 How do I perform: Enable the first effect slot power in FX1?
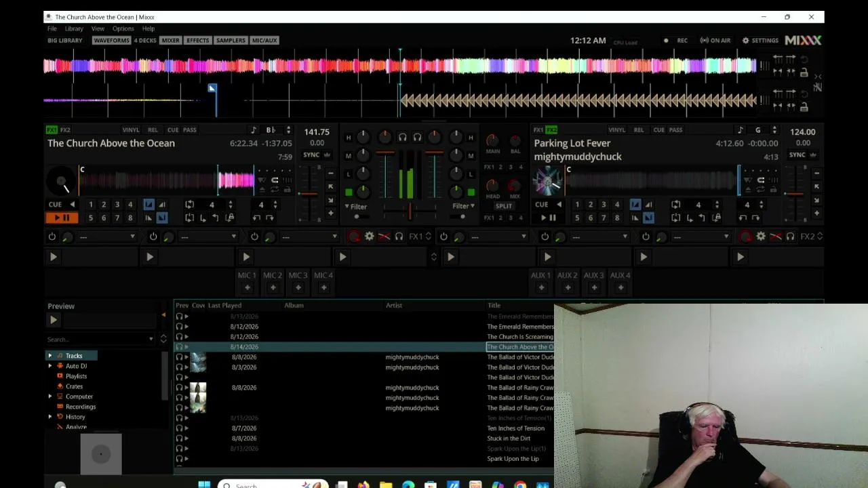52,237
